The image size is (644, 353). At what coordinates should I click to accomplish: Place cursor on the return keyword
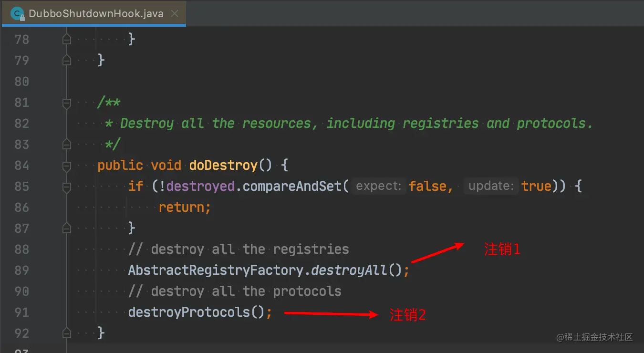coord(181,208)
